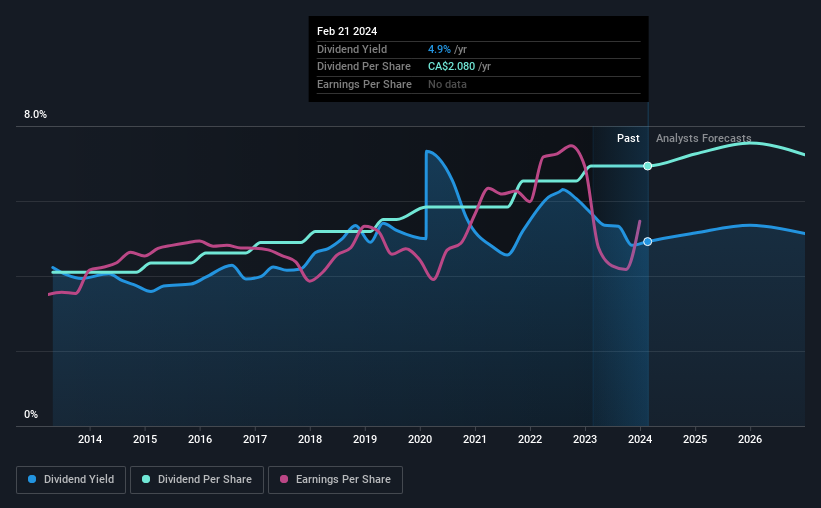
Task: Click the pink Earnings Per Share legend dot
Action: click(x=284, y=479)
